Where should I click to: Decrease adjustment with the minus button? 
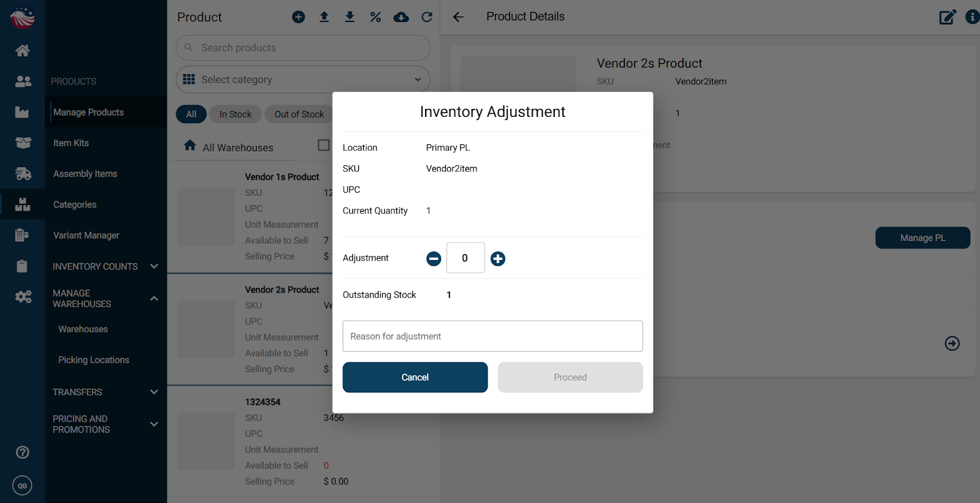pos(434,259)
